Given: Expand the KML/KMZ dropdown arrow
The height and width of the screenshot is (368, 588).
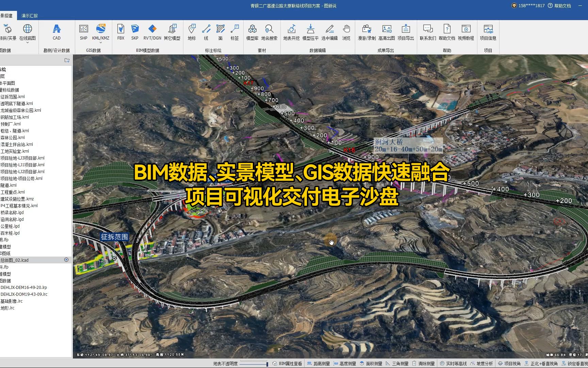Looking at the screenshot, I should tap(101, 43).
